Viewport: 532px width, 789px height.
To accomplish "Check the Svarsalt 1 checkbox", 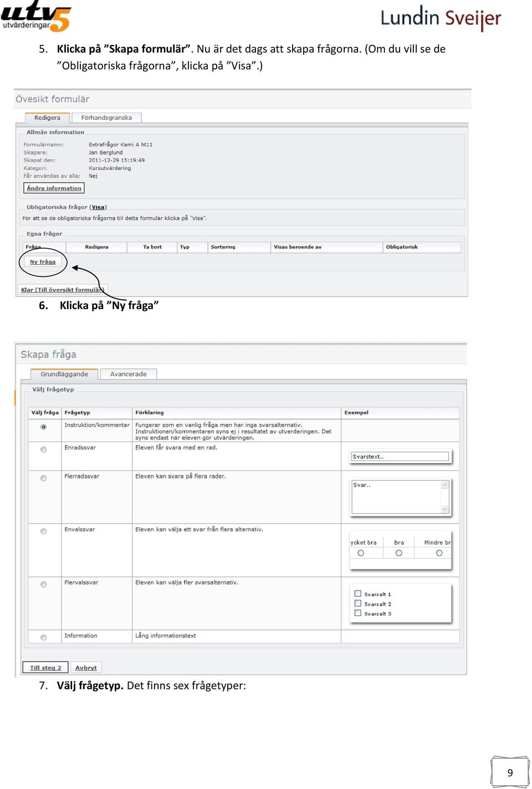I will [357, 593].
